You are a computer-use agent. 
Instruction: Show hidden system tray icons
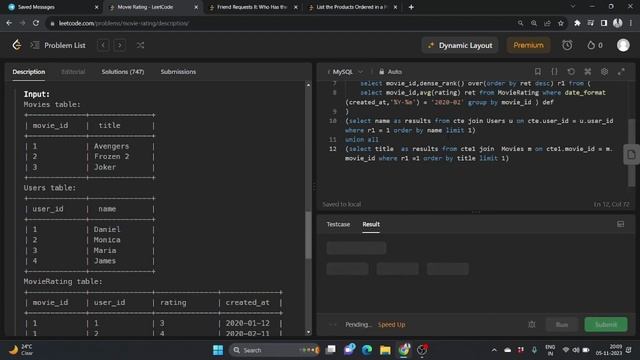(x=494, y=350)
